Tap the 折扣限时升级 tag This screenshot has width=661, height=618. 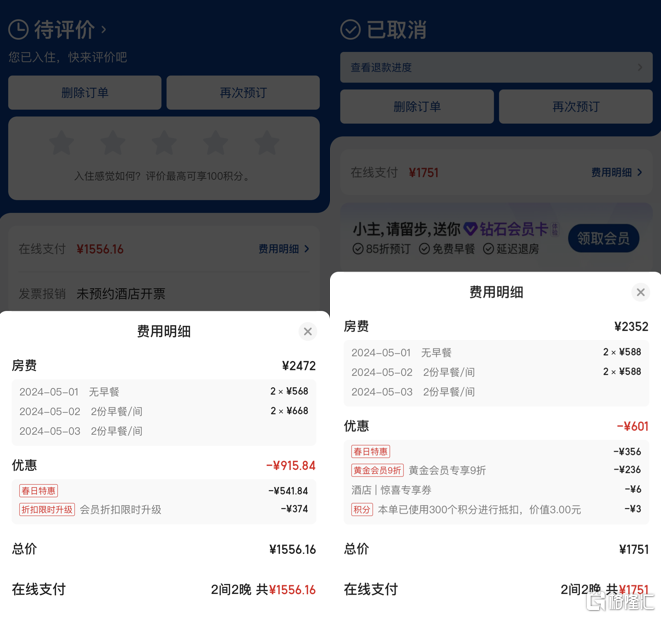(x=47, y=510)
